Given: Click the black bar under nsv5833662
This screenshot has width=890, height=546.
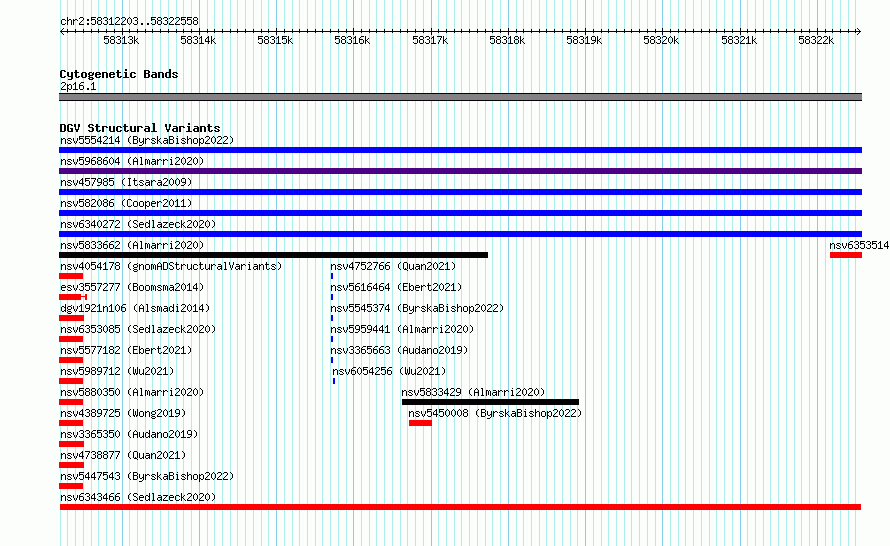Looking at the screenshot, I should tap(274, 255).
